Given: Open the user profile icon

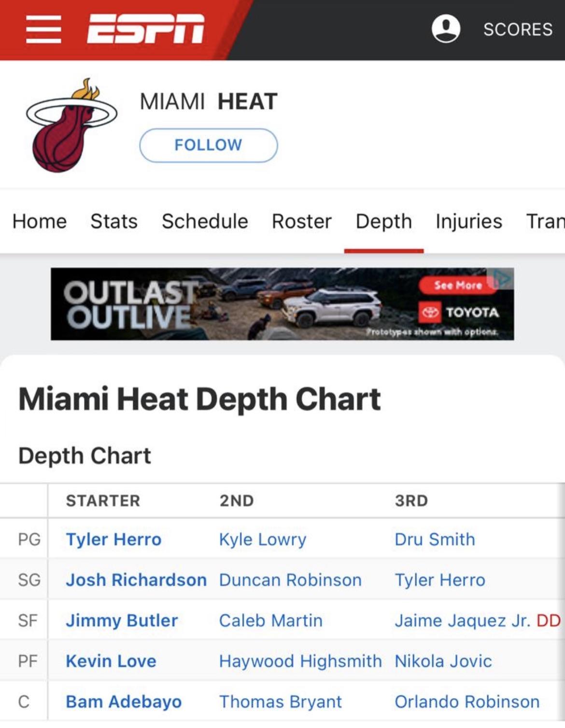Looking at the screenshot, I should [445, 29].
